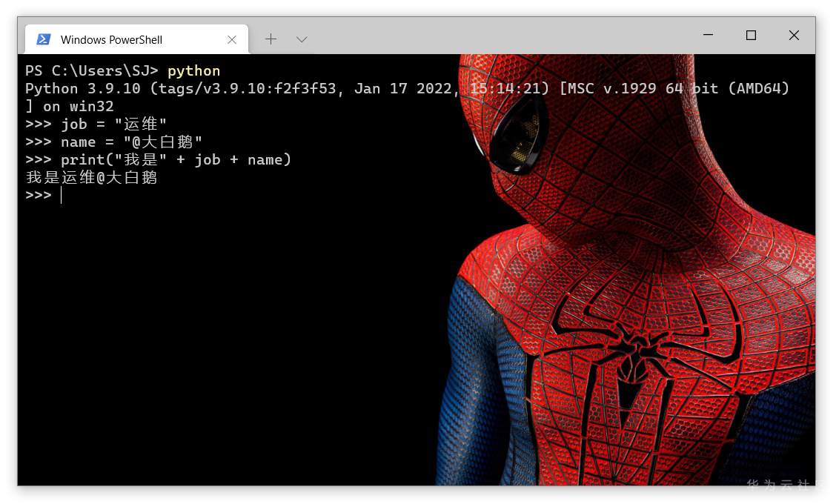Click the '] on win32' line
Viewport: 836px width, 504px height.
[70, 106]
